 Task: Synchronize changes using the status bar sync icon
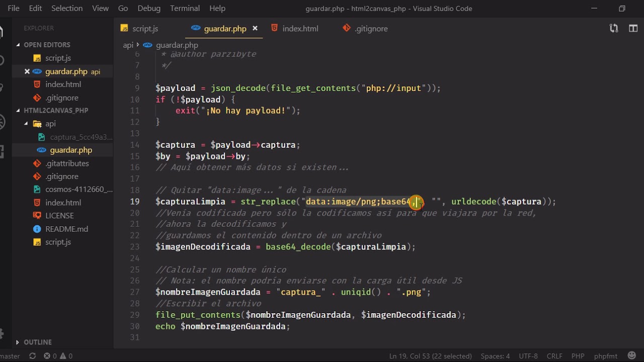click(x=32, y=356)
